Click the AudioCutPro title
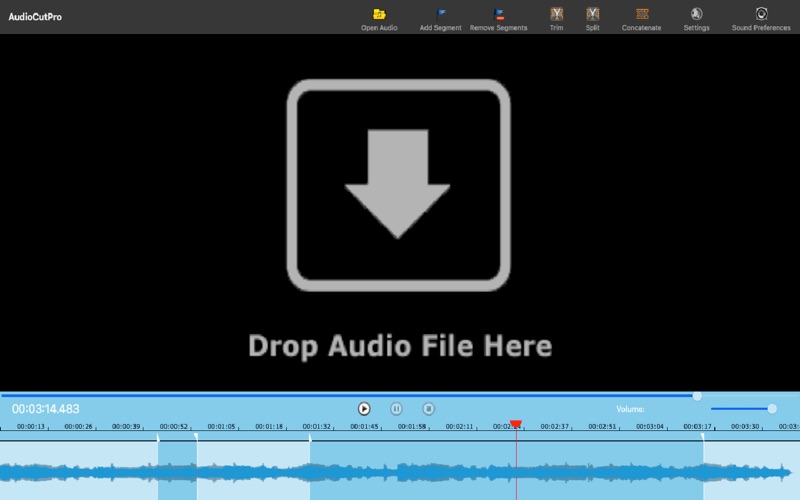800x500 pixels. pyautogui.click(x=35, y=17)
